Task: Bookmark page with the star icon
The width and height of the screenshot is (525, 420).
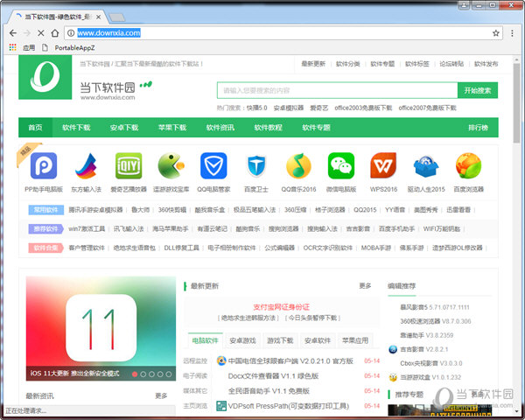Action: [496, 33]
